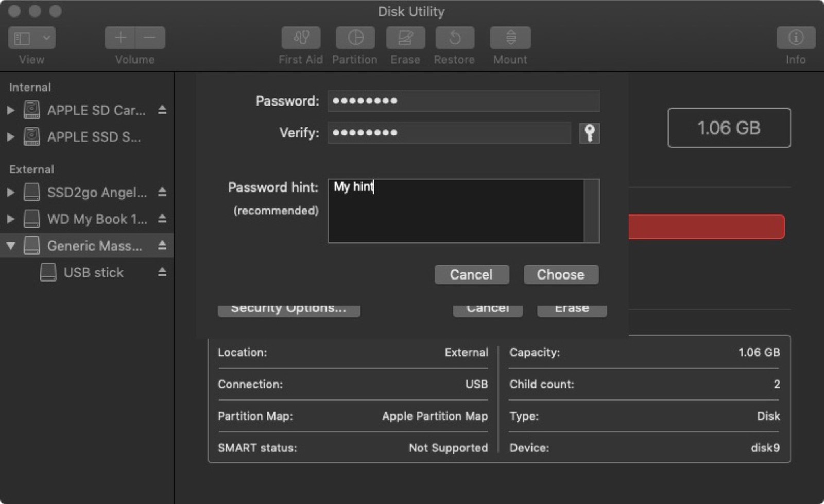Screen dimensions: 824x504
Task: Run First Aid on the selected disk
Action: [300, 38]
